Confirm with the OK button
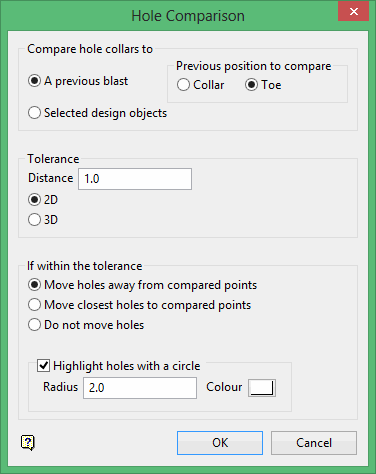Viewport: 376px width, 474px height. point(220,443)
